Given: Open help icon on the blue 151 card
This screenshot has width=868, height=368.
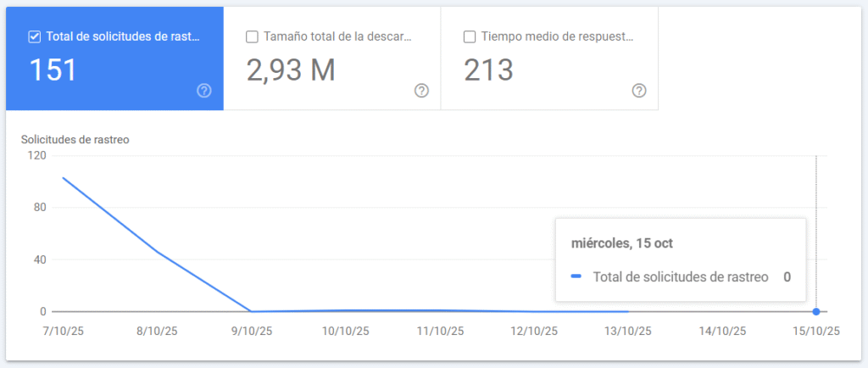Looking at the screenshot, I should (x=203, y=91).
